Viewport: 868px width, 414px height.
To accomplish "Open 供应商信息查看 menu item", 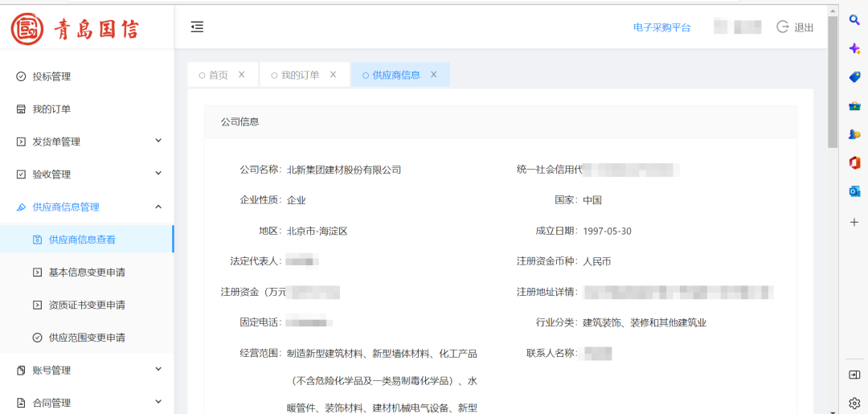I will [87, 240].
